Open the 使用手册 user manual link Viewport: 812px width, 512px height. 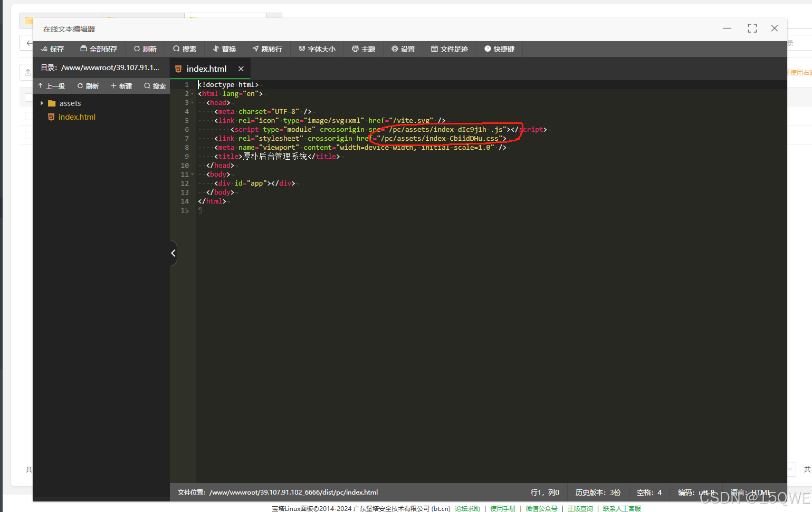[503, 508]
